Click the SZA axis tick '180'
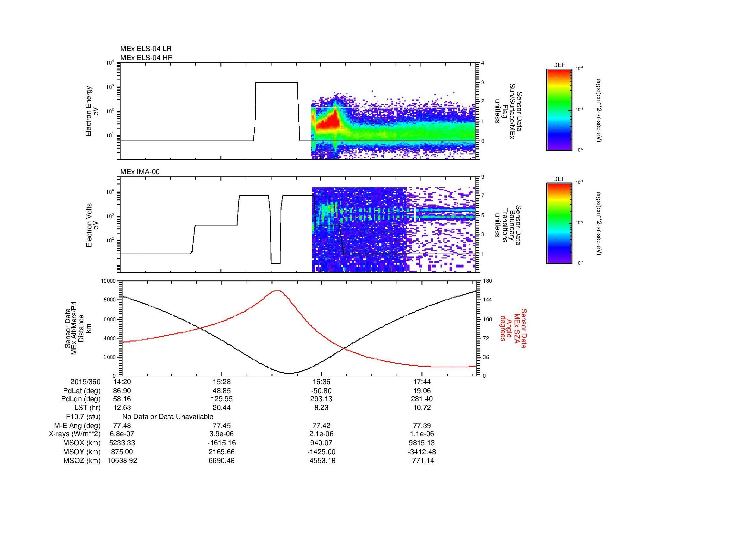Image resolution: width=756 pixels, height=534 pixels. click(x=487, y=281)
